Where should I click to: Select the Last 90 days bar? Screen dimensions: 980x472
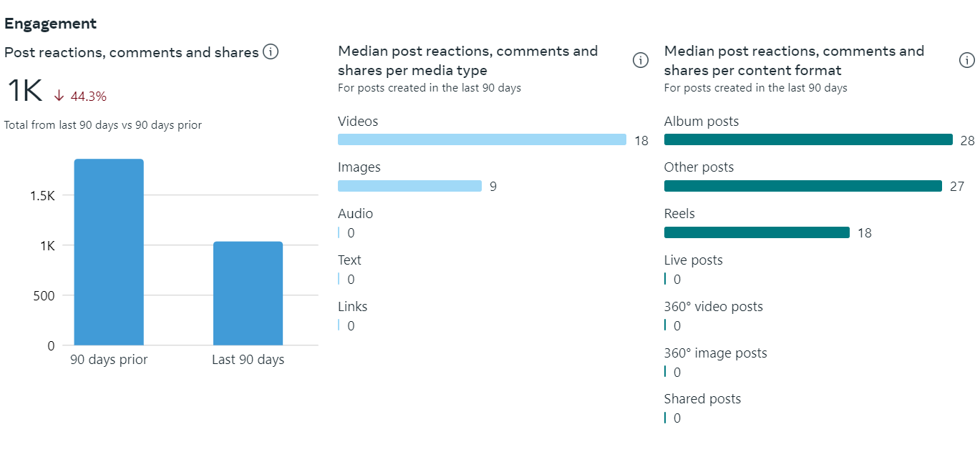pyautogui.click(x=248, y=293)
